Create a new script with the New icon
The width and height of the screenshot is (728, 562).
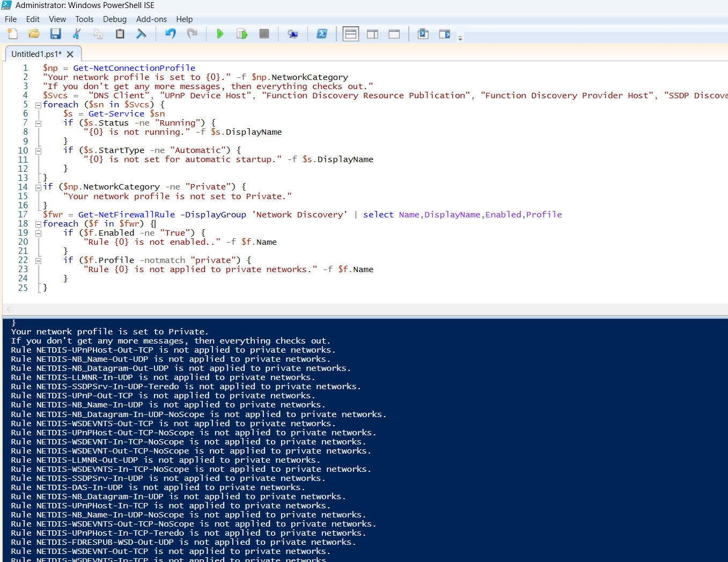(13, 34)
